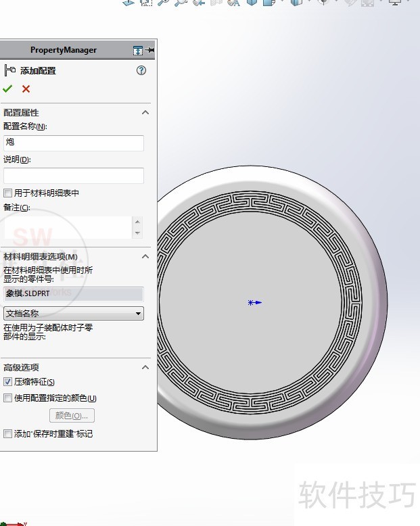Click the 备注 comment text area
The width and height of the screenshot is (420, 526).
(68, 227)
